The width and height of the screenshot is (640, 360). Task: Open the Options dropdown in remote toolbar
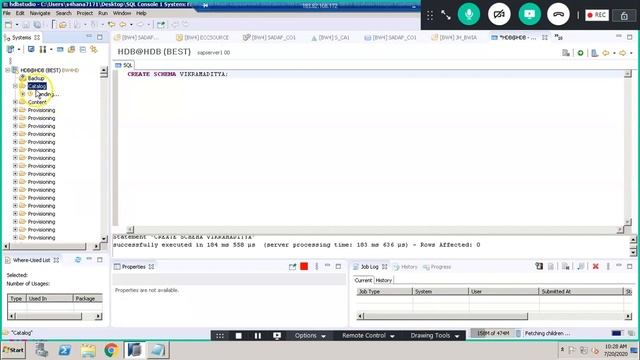(x=310, y=336)
